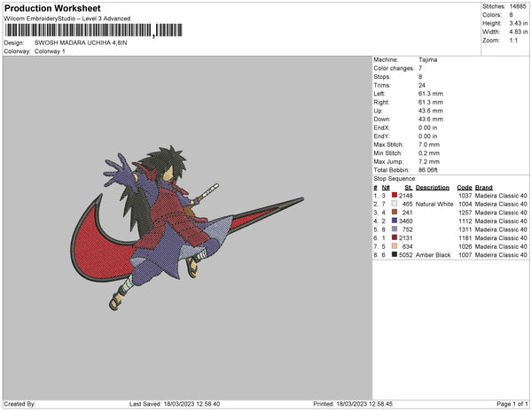This screenshot has height=411, width=532.
Task: Click the 'Description' column header
Action: 433,188
